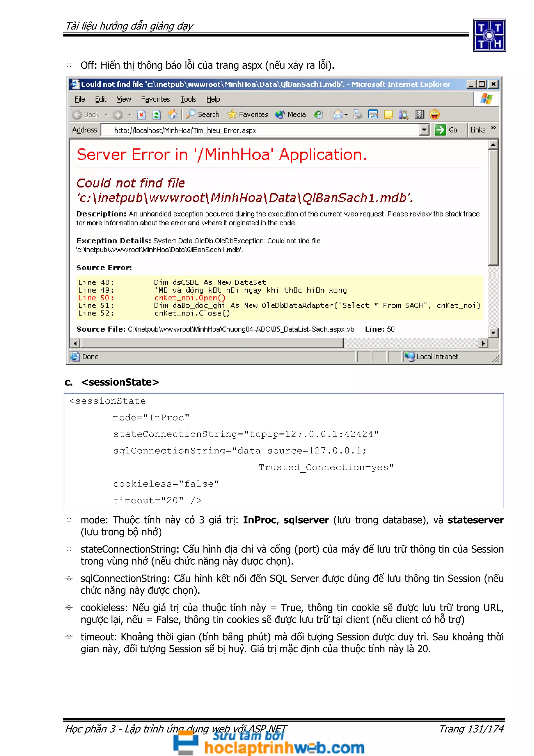Viewport: 534px width, 756px height.
Task: Open the View menu
Action: (x=124, y=99)
